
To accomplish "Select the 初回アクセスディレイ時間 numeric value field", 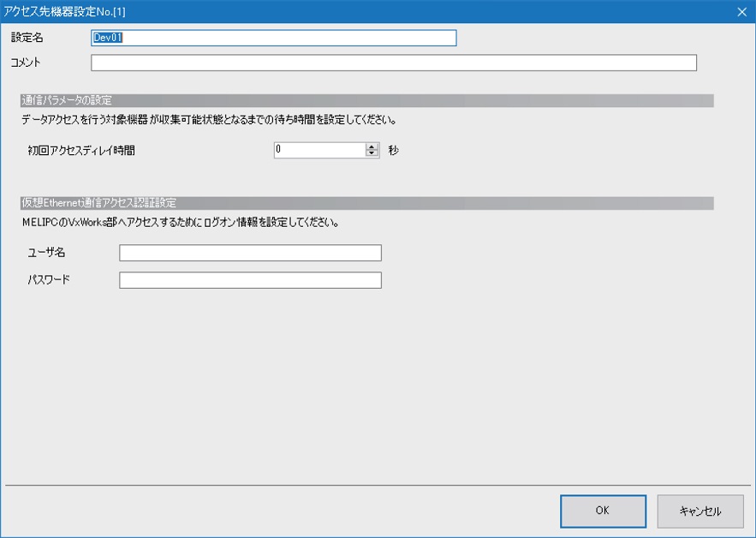I will pyautogui.click(x=318, y=150).
